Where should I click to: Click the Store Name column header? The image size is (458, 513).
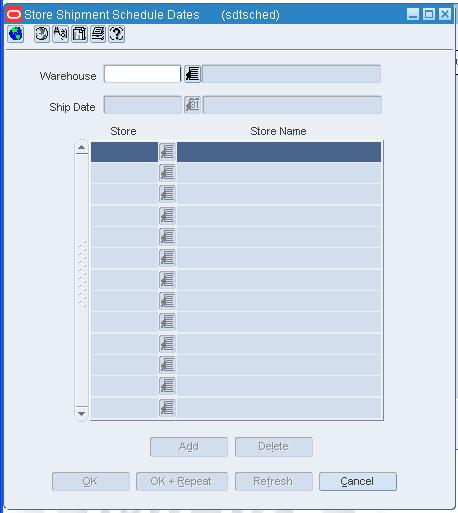pos(278,131)
